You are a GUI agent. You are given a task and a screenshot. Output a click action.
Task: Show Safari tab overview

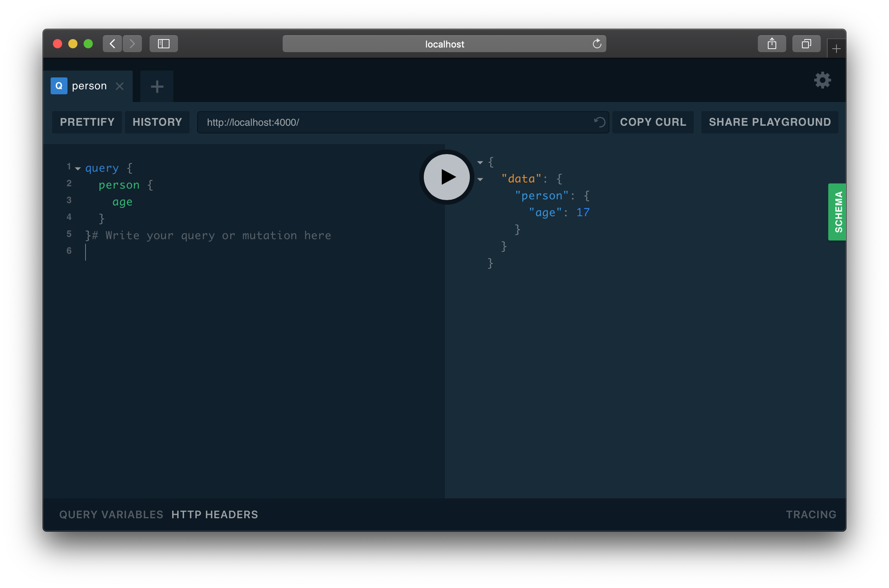(x=806, y=44)
